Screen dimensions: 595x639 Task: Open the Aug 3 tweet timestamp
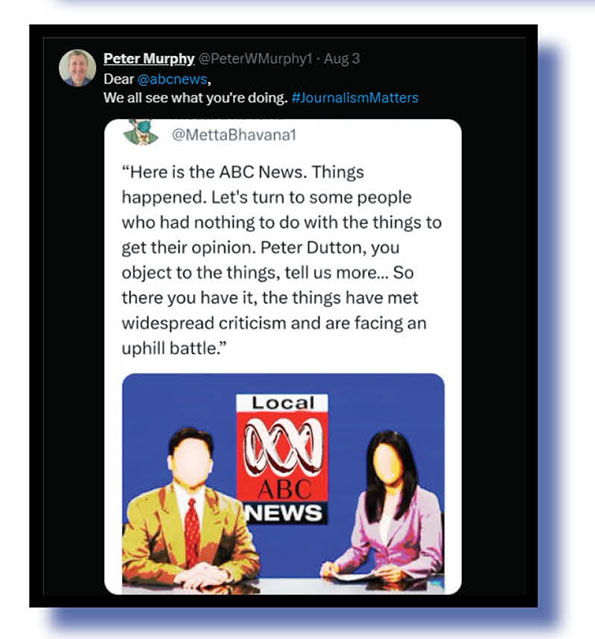(x=342, y=59)
